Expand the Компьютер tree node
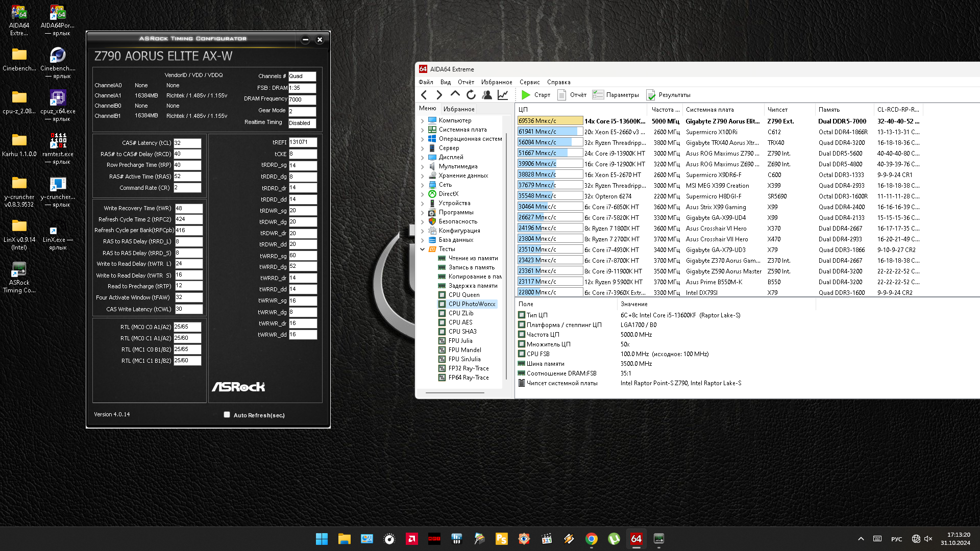 (423, 121)
